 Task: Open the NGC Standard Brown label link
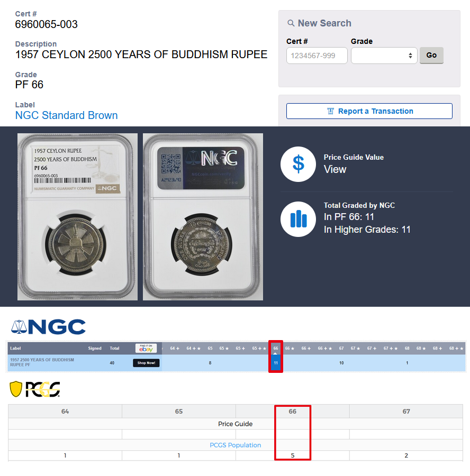66,115
